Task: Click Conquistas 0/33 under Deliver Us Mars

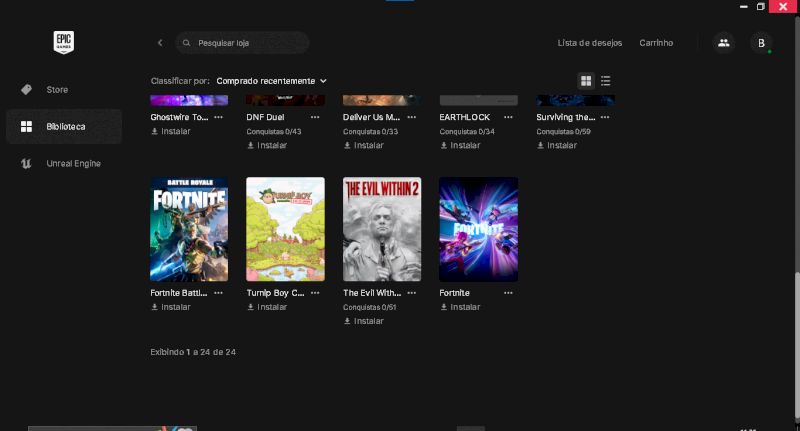Action: coord(370,132)
